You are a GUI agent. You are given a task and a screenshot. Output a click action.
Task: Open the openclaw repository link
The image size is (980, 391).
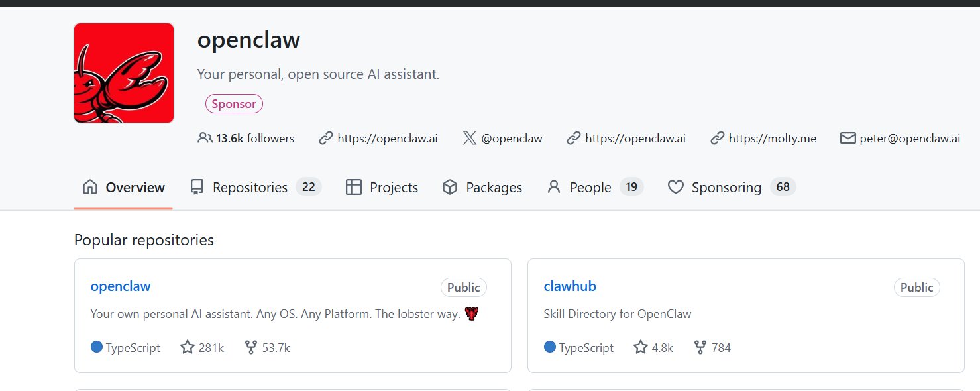pos(121,286)
